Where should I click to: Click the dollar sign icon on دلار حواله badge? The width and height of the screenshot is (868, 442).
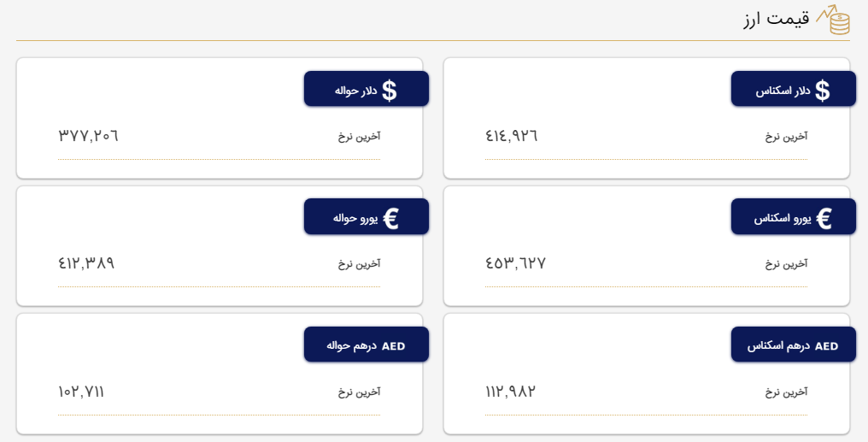click(390, 91)
